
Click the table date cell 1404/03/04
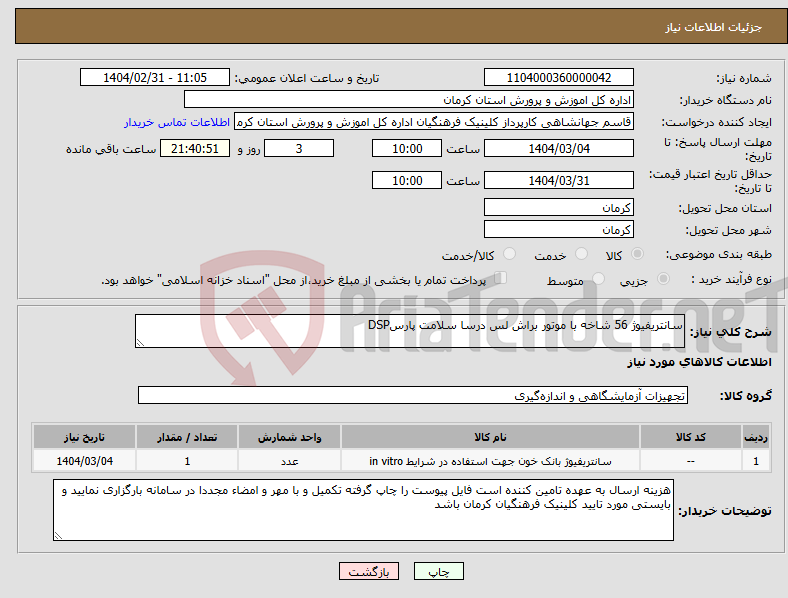pos(84,461)
